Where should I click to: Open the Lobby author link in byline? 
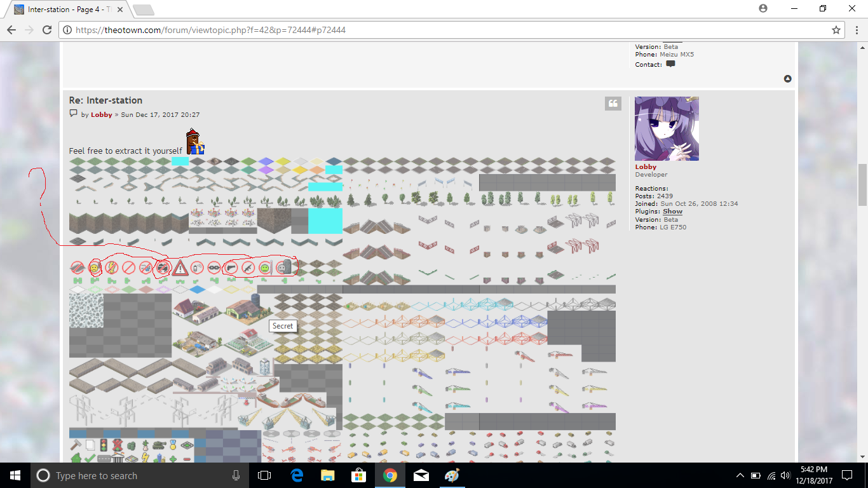pos(101,115)
